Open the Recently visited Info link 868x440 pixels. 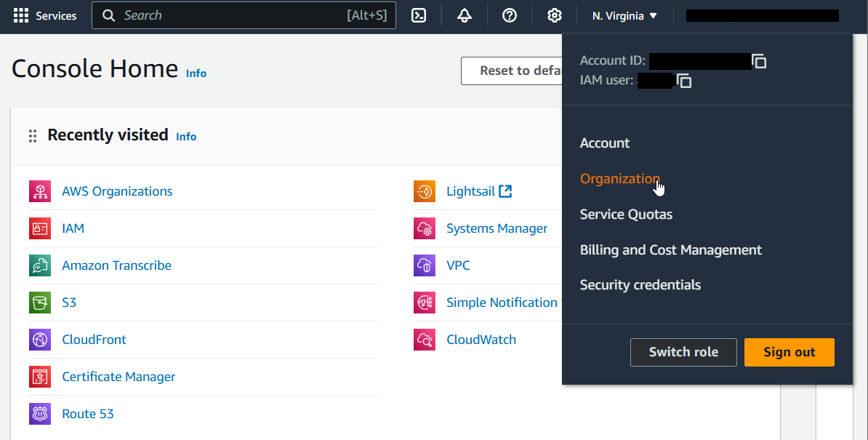[186, 137]
